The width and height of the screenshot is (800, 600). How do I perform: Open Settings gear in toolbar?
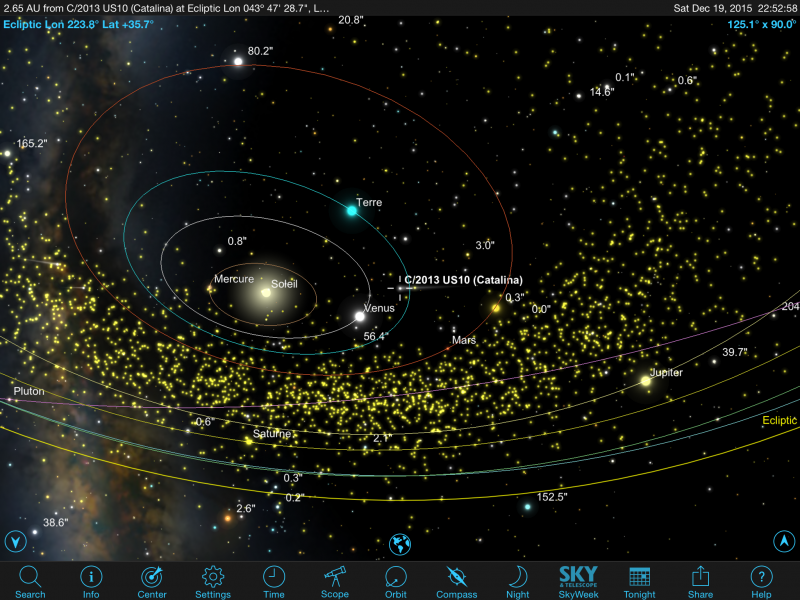pos(213,582)
